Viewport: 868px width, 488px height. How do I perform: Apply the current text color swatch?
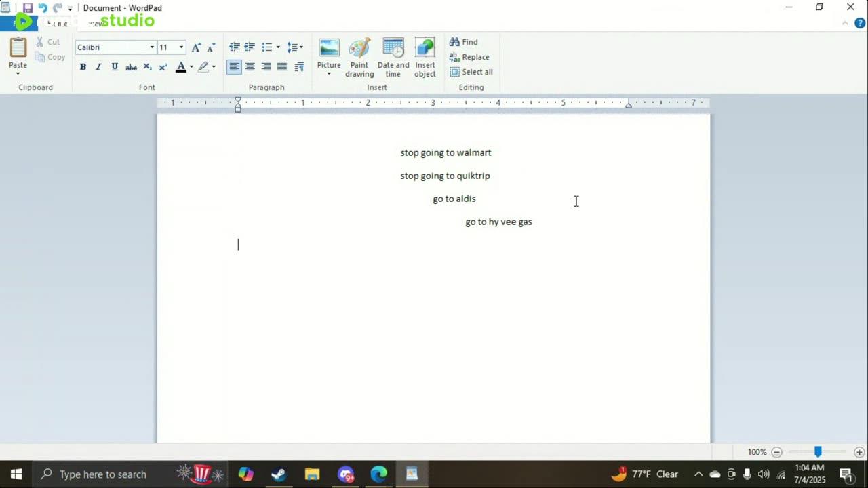(x=180, y=67)
